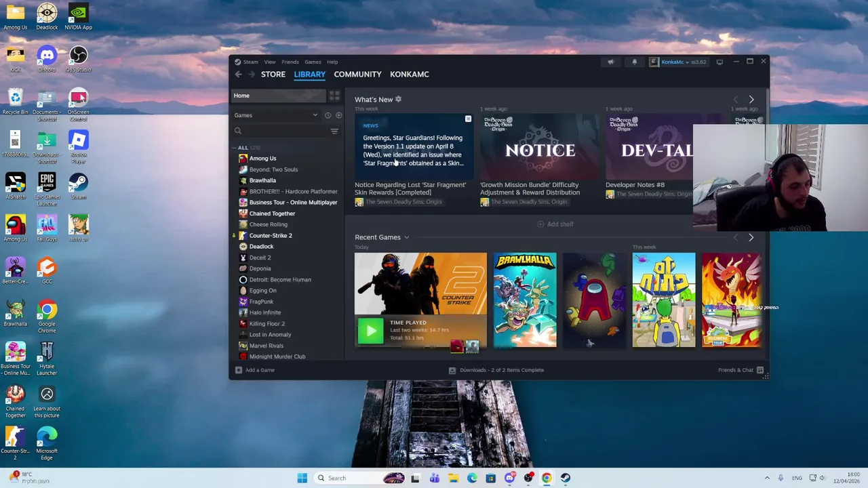
Task: Open Help menu
Action: (332, 62)
